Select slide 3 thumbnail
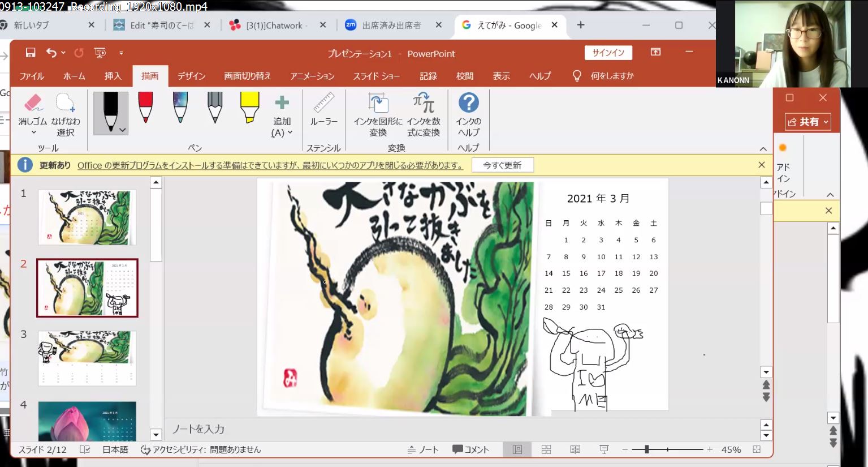The height and width of the screenshot is (467, 868). pos(87,358)
